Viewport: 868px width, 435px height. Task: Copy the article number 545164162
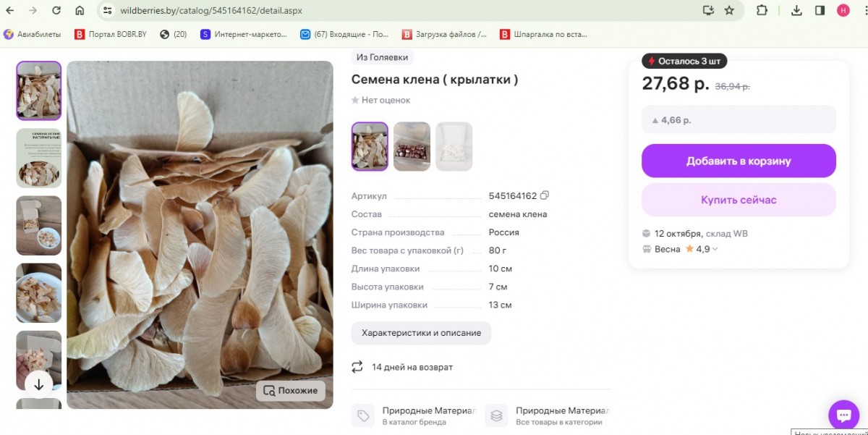pyautogui.click(x=545, y=196)
